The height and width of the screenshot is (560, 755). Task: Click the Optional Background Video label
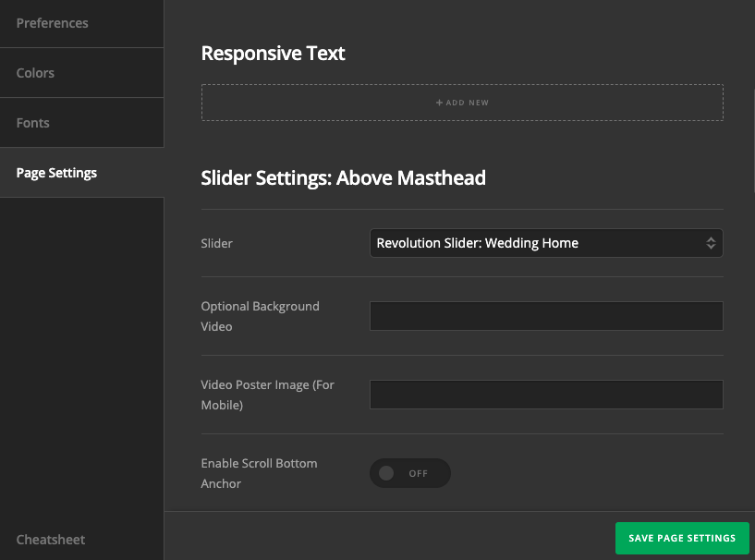pyautogui.click(x=260, y=316)
